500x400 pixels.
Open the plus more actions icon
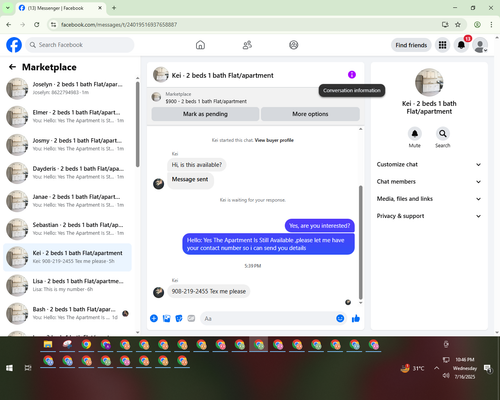[x=154, y=318]
